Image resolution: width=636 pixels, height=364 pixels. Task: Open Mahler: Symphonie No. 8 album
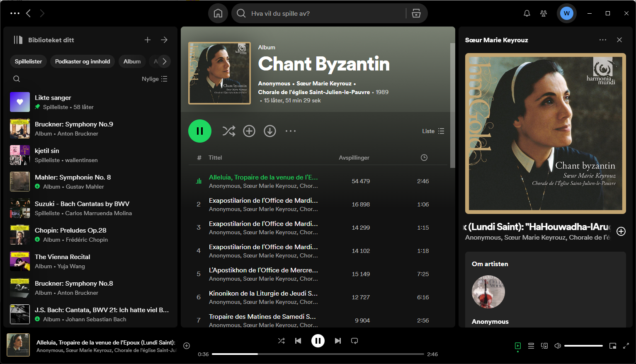pyautogui.click(x=90, y=182)
